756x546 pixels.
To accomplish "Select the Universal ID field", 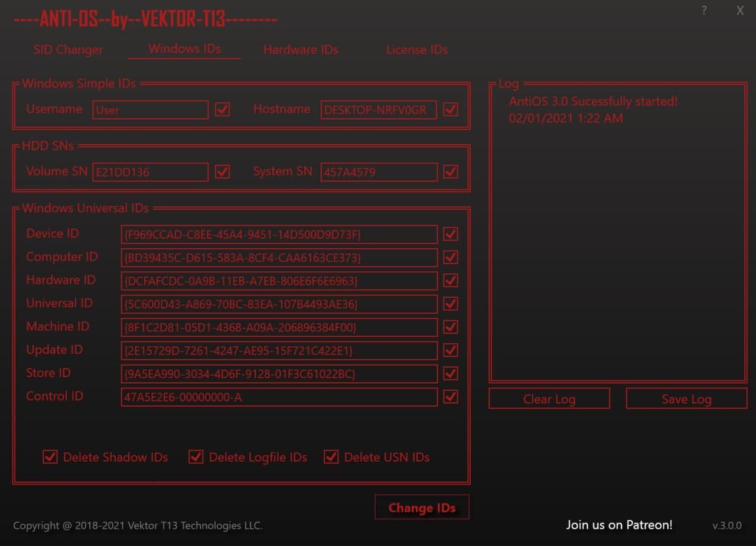I will point(279,304).
